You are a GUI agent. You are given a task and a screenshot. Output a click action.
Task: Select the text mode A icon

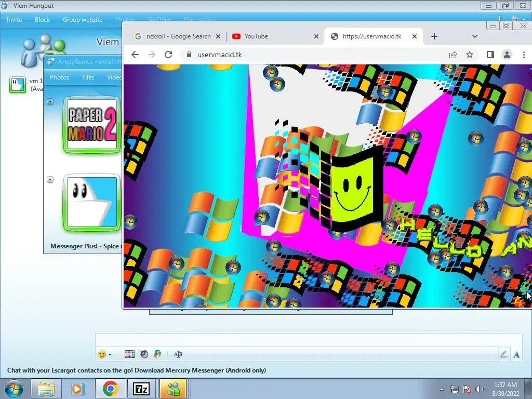click(516, 354)
